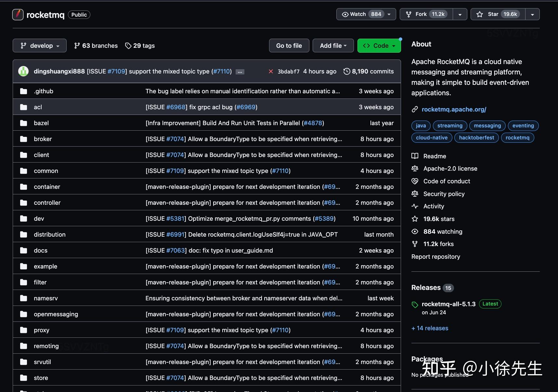Click the dingshuangxi888 avatar

tap(23, 71)
